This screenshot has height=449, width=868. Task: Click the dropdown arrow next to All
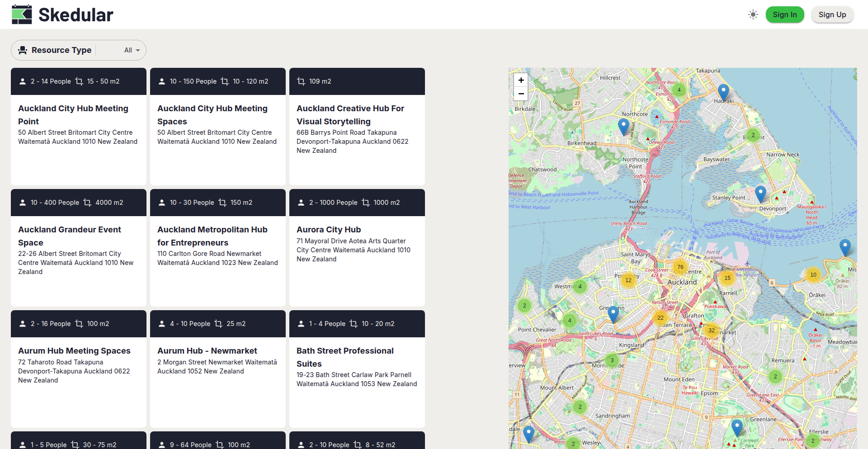pos(137,50)
